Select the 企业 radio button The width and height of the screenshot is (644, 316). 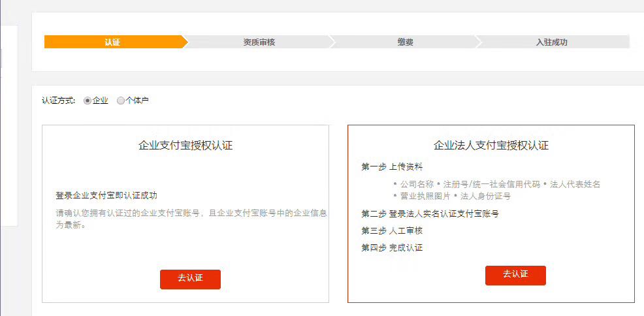click(87, 101)
